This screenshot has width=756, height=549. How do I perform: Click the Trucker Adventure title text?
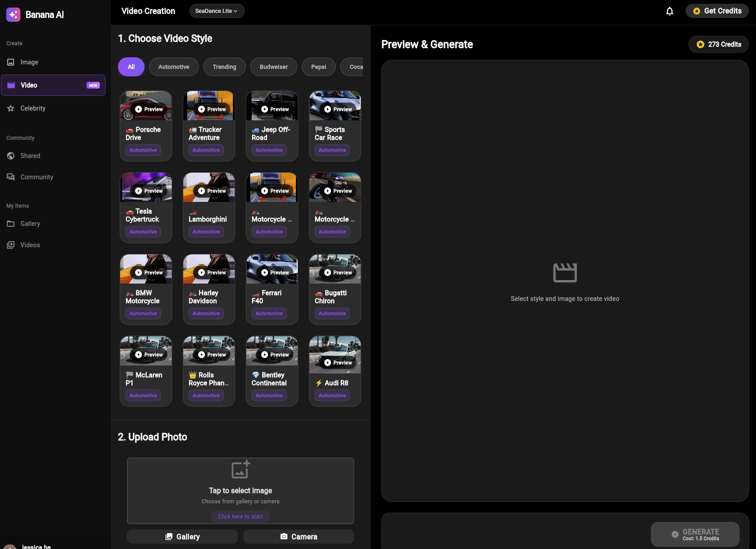pyautogui.click(x=205, y=134)
